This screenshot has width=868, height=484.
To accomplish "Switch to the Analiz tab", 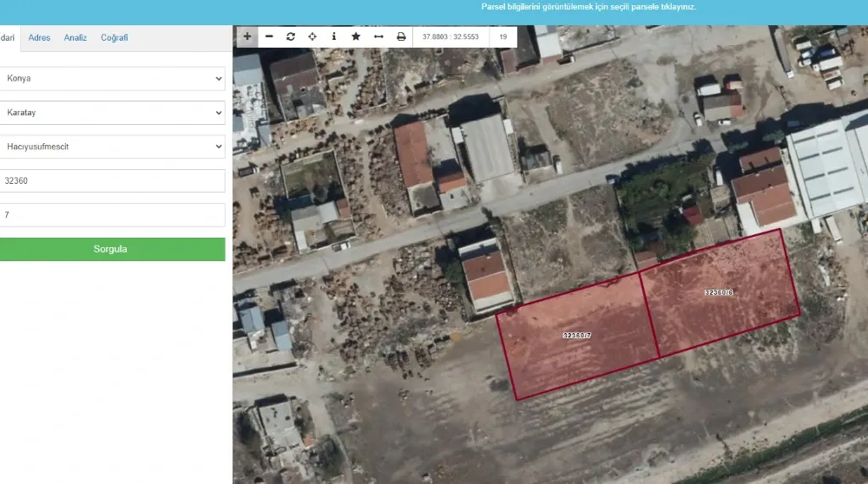I will click(x=76, y=37).
